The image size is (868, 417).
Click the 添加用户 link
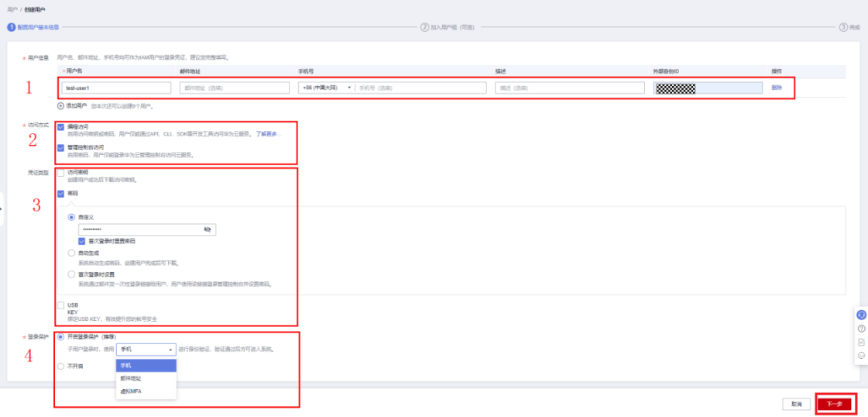click(77, 105)
